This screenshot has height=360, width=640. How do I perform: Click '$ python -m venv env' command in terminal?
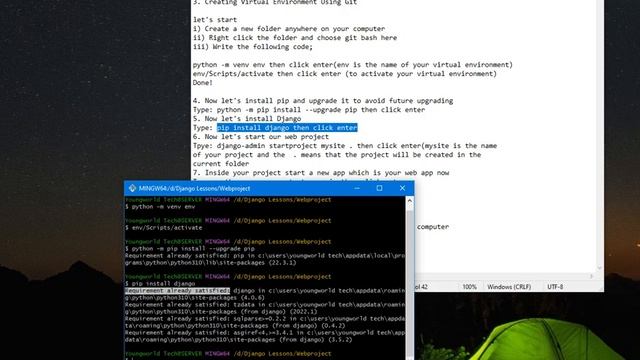point(160,207)
